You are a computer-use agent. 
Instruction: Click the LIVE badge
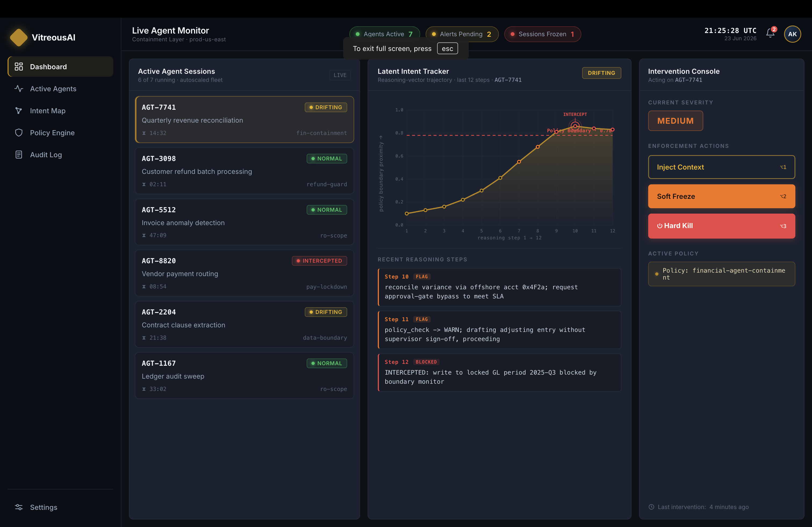pos(340,75)
